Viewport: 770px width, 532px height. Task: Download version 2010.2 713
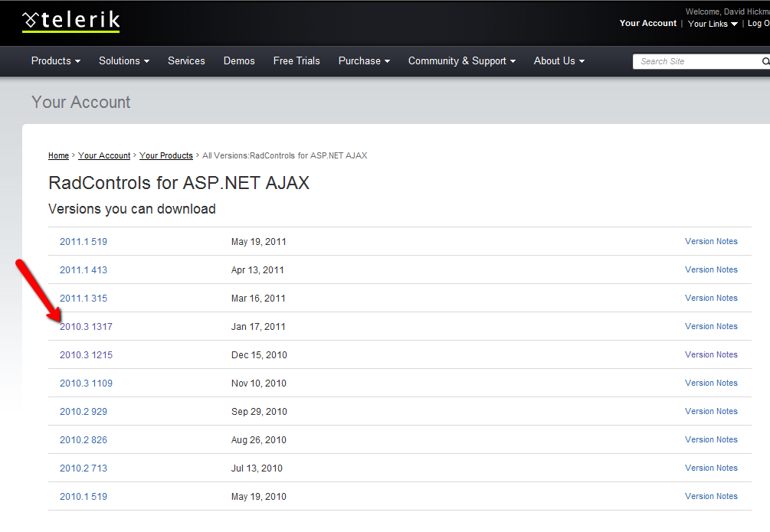coord(84,468)
